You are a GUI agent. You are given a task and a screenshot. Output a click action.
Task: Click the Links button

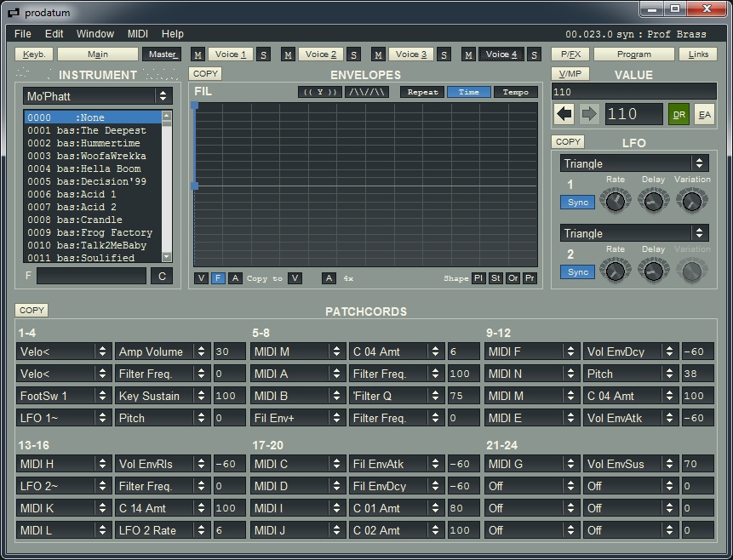pyautogui.click(x=698, y=54)
